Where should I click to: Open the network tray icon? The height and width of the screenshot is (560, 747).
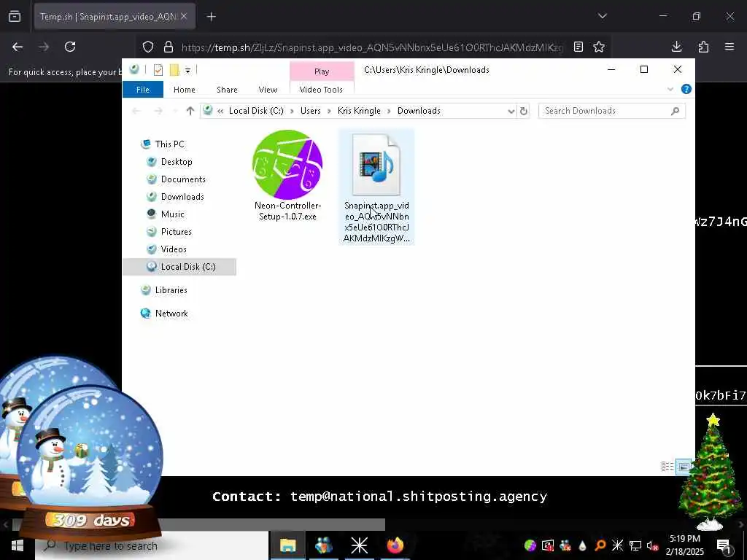click(x=635, y=545)
